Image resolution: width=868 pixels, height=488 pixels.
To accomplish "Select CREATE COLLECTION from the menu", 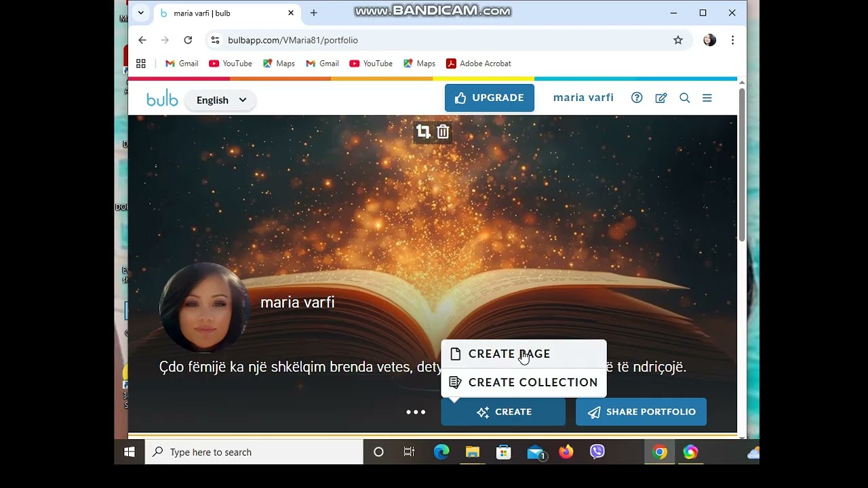I will [x=524, y=382].
